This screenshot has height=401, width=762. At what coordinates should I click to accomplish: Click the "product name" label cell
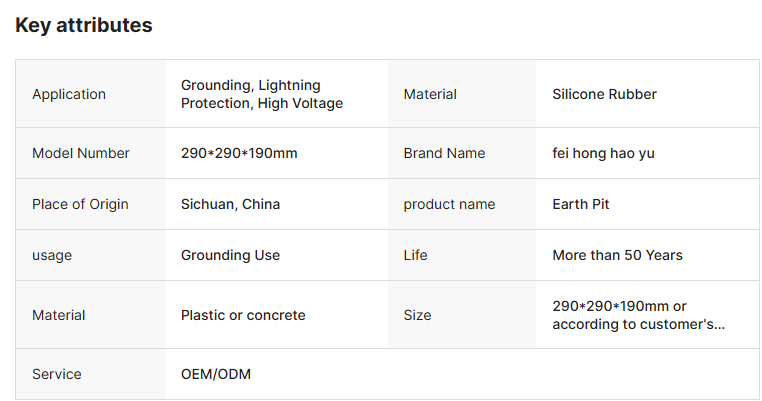tap(449, 204)
